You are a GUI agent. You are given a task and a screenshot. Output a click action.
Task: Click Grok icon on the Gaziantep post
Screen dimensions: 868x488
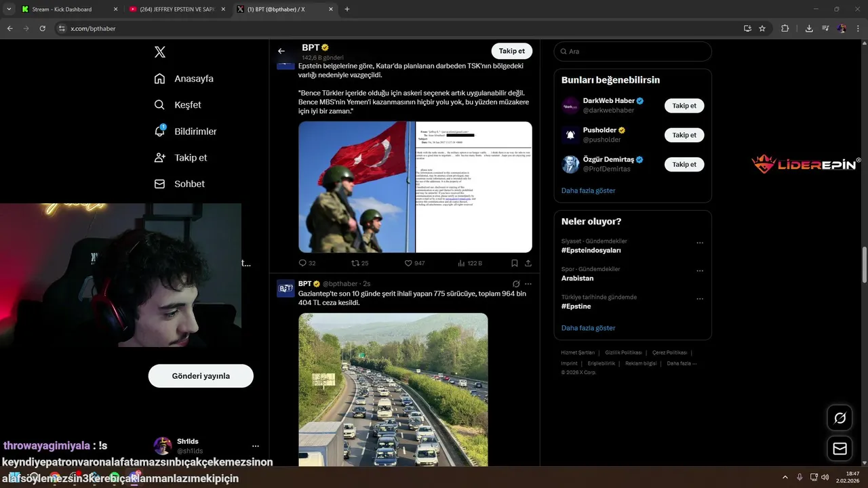[516, 284]
